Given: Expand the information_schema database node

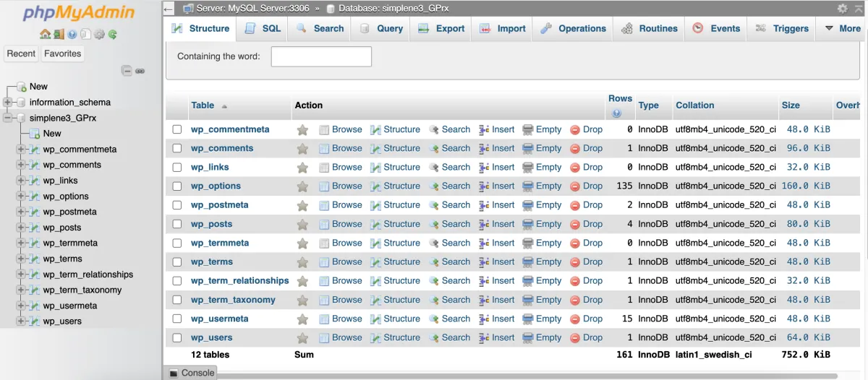Looking at the screenshot, I should pos(8,103).
